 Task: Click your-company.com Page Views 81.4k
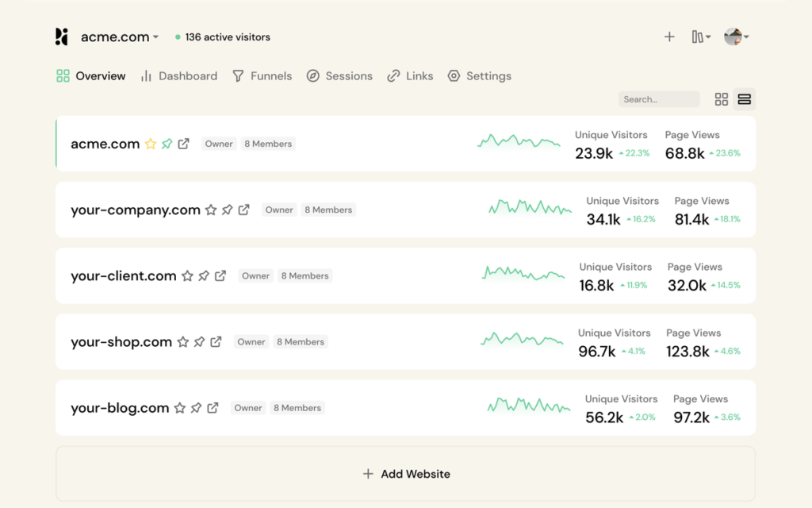click(x=691, y=219)
